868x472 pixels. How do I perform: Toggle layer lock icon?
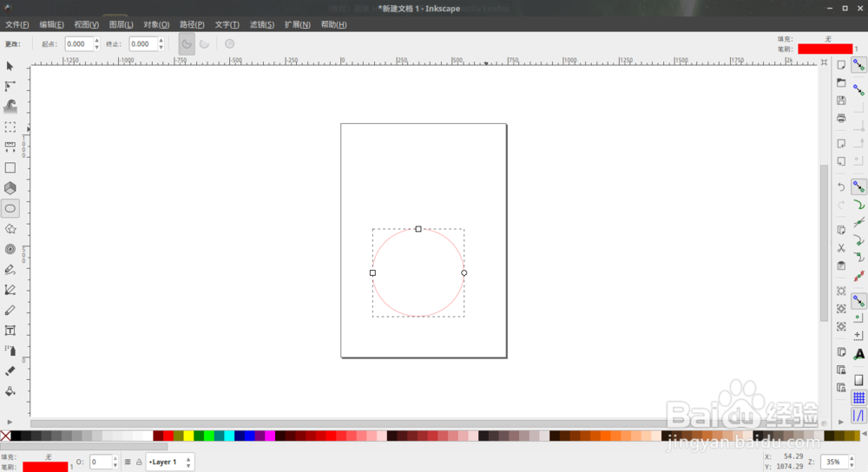[x=139, y=462]
